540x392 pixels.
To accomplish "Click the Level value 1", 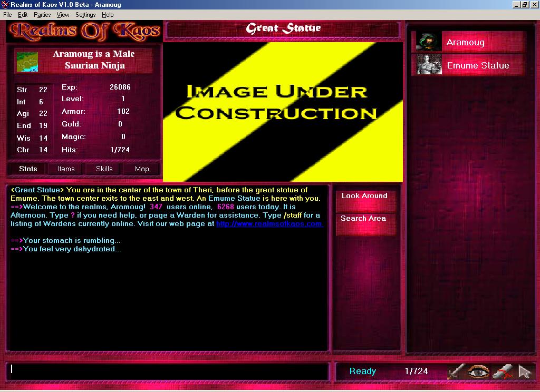I will tap(123, 99).
